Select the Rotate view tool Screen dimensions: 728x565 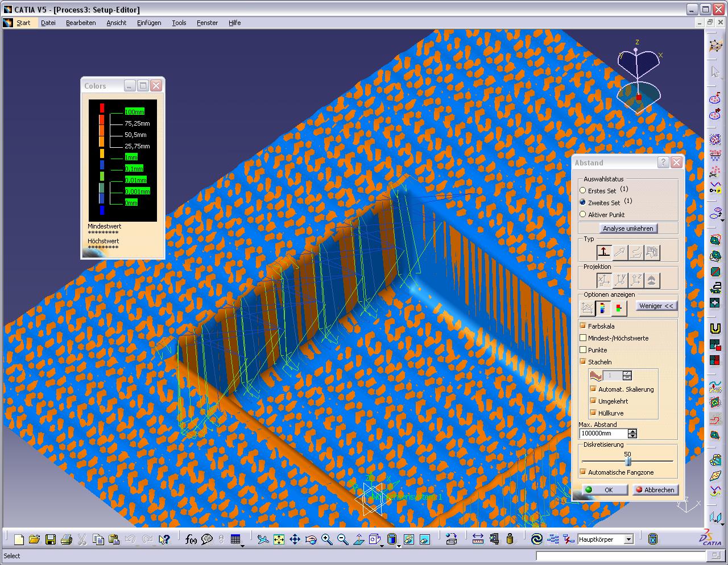(311, 539)
